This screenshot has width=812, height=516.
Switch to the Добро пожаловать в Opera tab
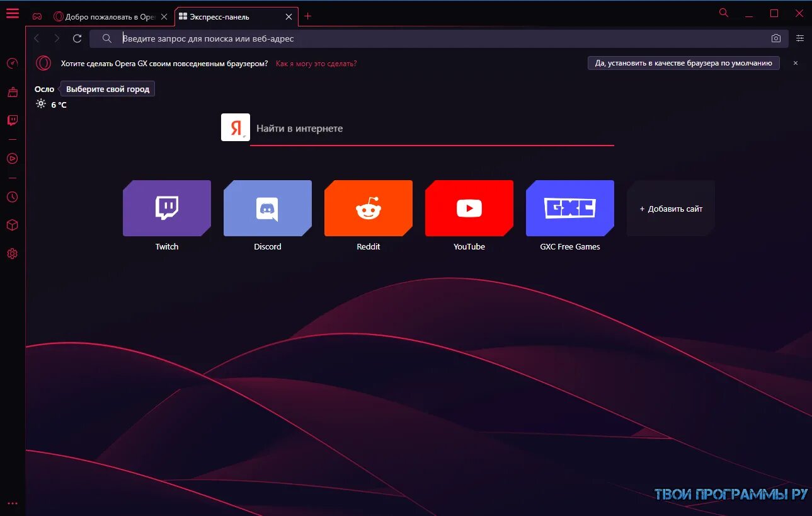(x=110, y=17)
